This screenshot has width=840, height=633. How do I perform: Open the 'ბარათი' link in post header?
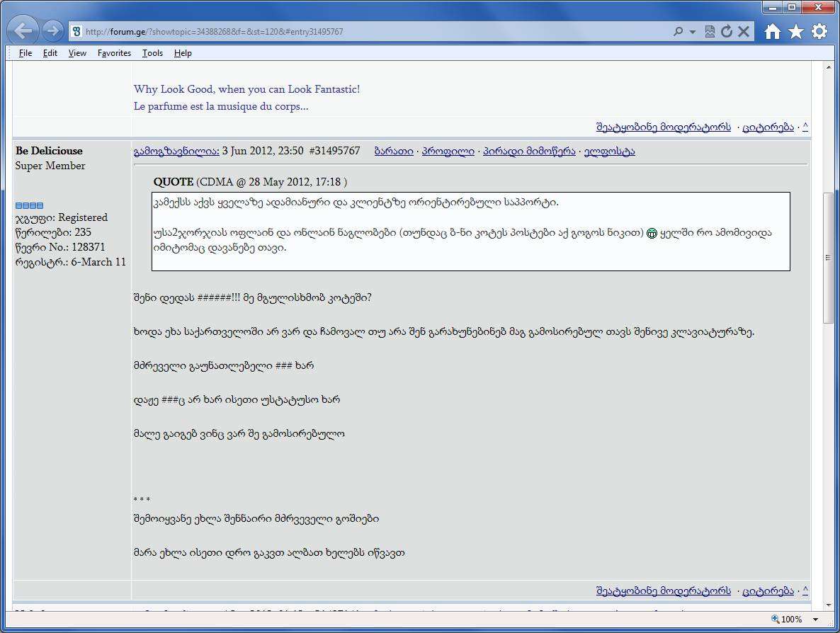click(394, 151)
